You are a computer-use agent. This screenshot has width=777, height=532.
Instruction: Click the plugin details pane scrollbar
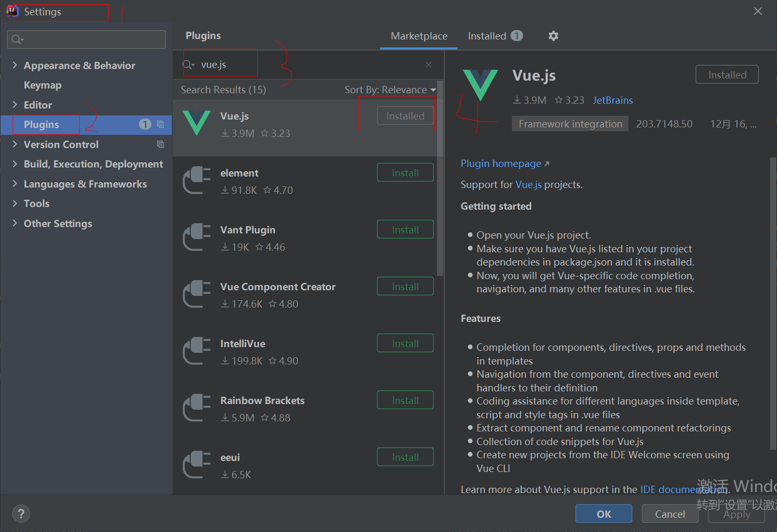pyautogui.click(x=773, y=303)
